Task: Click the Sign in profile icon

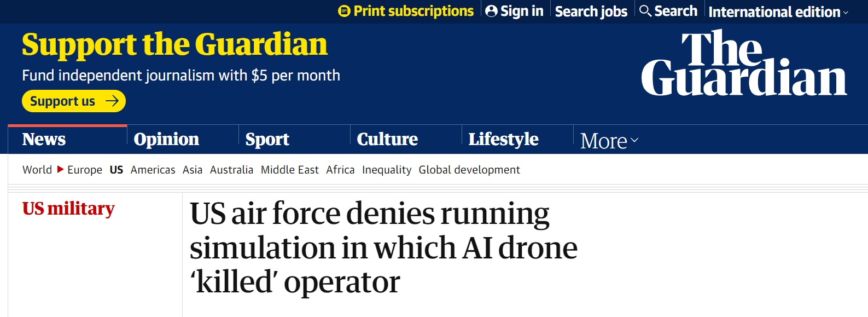Action: 491,11
